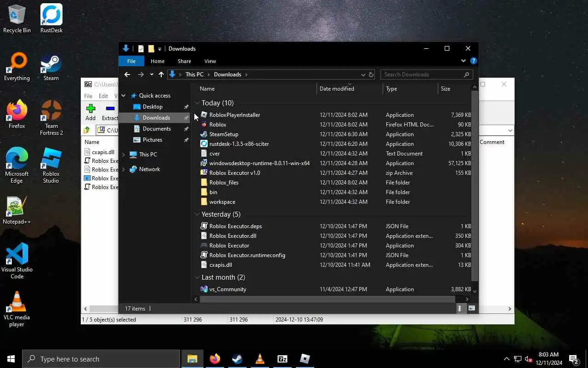
Task: Click the taskbar search box
Action: 101,359
